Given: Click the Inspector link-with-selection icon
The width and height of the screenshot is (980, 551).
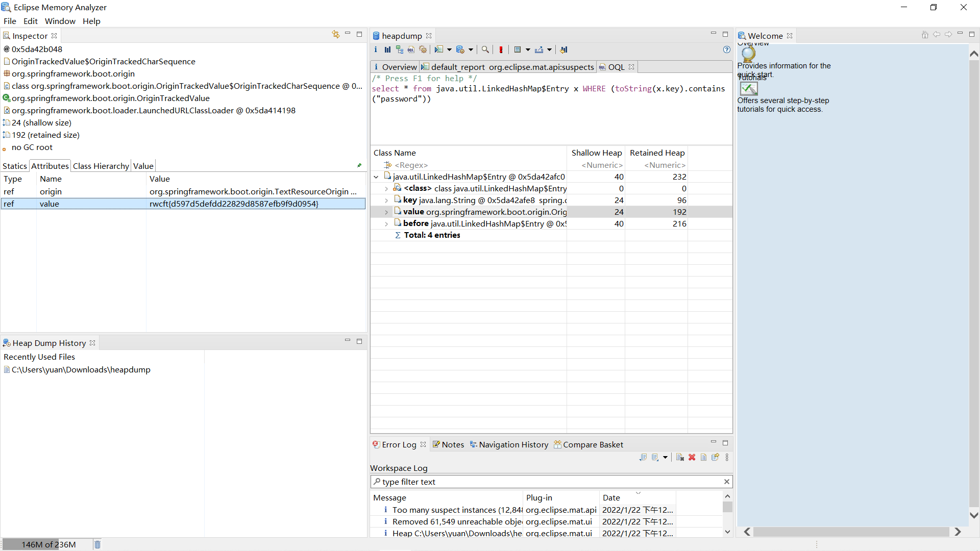Looking at the screenshot, I should pos(335,34).
